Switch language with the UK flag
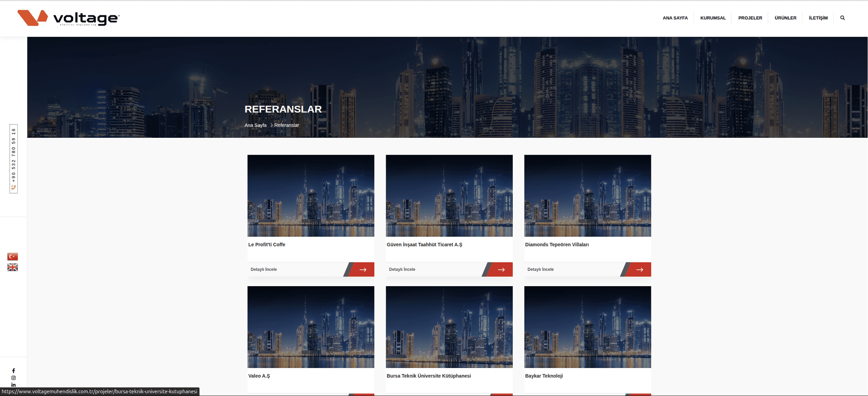The image size is (868, 396). click(13, 267)
